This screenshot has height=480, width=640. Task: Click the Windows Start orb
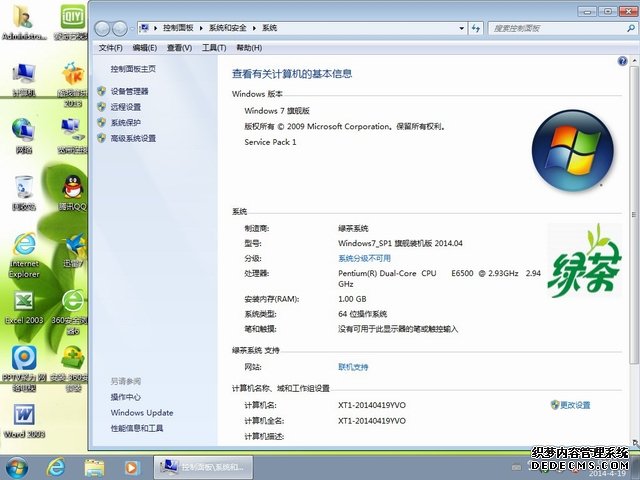tap(17, 468)
